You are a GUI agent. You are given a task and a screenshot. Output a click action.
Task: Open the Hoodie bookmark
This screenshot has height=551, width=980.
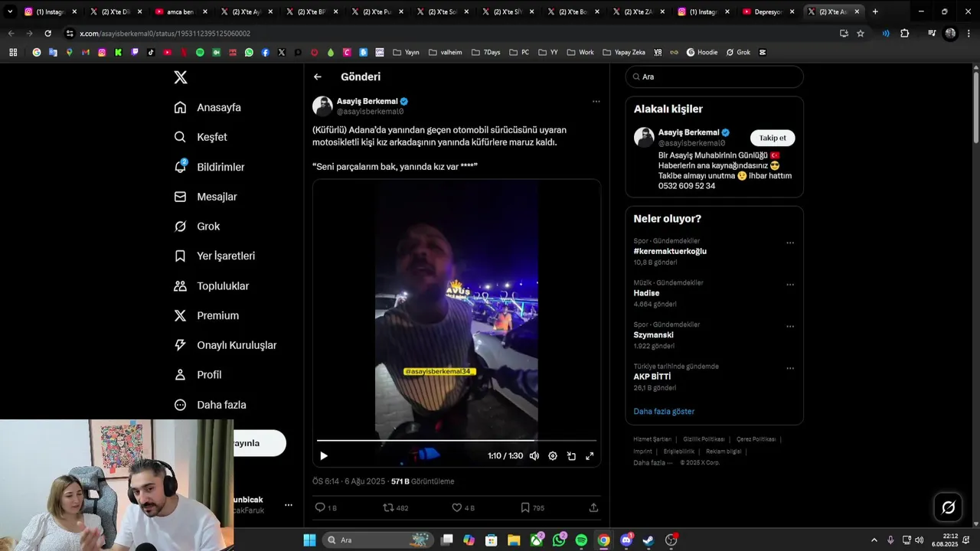pos(702,53)
